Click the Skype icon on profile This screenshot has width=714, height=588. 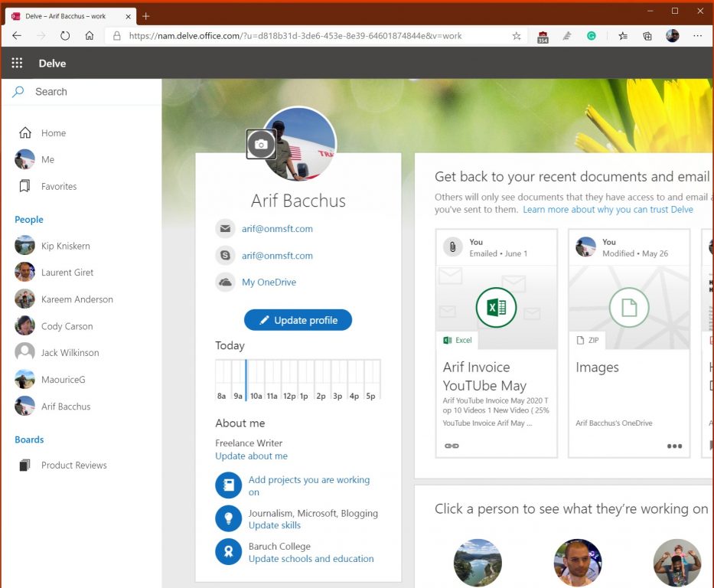(x=226, y=256)
